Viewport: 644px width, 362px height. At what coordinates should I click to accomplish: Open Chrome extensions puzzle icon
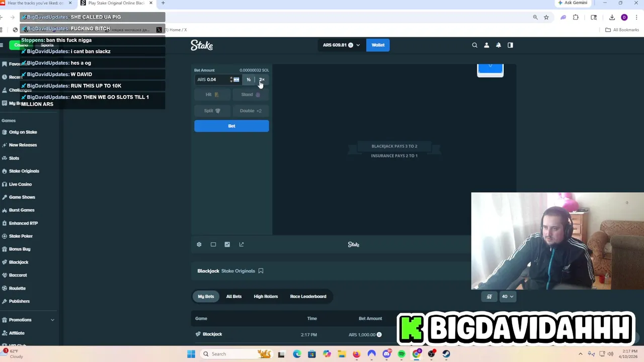(576, 17)
